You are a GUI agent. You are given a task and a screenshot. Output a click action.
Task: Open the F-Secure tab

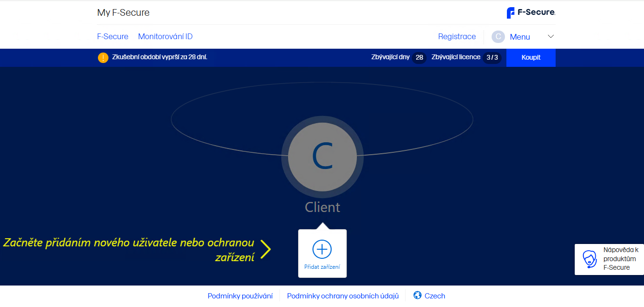113,36
